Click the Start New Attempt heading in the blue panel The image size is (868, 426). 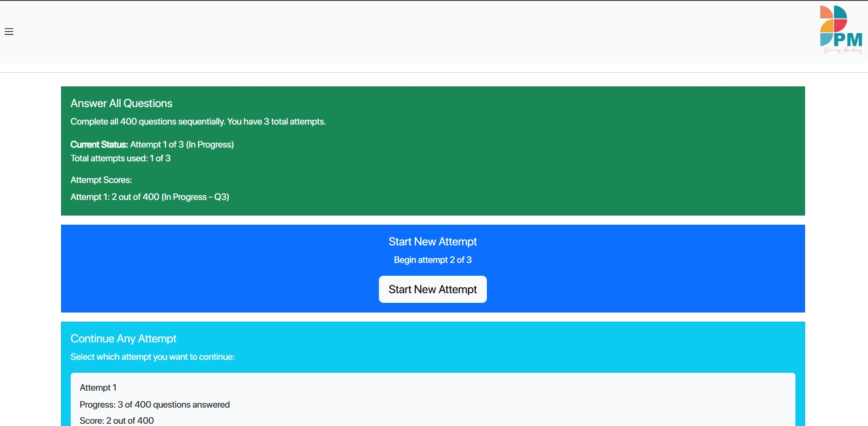click(433, 242)
